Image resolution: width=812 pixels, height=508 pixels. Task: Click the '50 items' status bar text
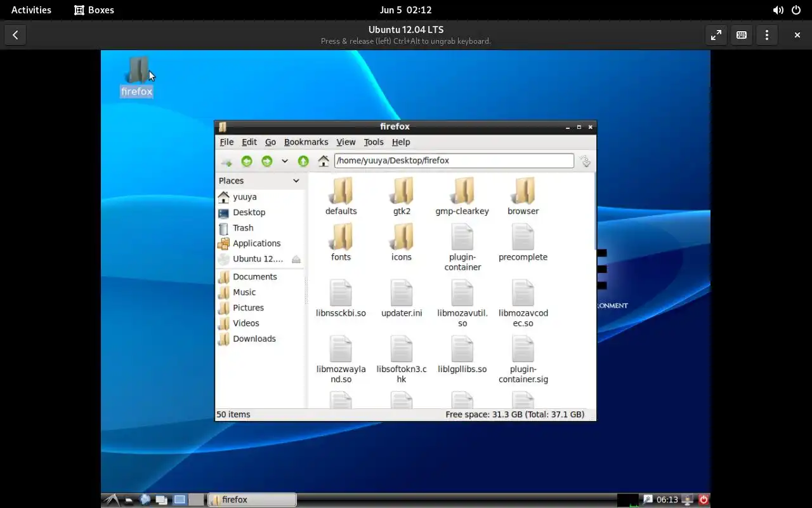233,415
